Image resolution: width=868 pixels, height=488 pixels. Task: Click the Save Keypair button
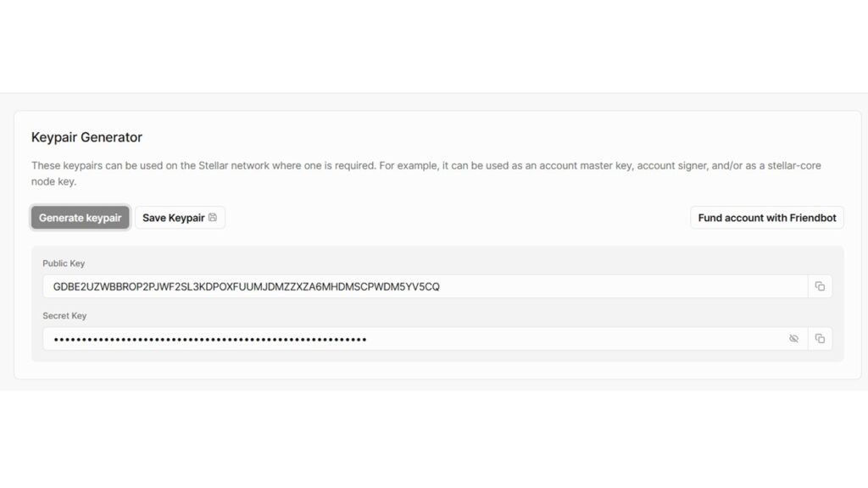(x=180, y=218)
